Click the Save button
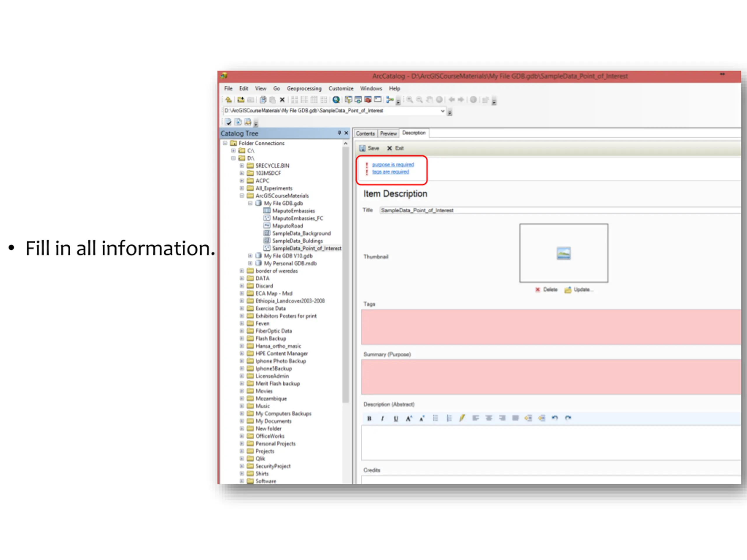This screenshot has height=560, width=747. click(369, 148)
